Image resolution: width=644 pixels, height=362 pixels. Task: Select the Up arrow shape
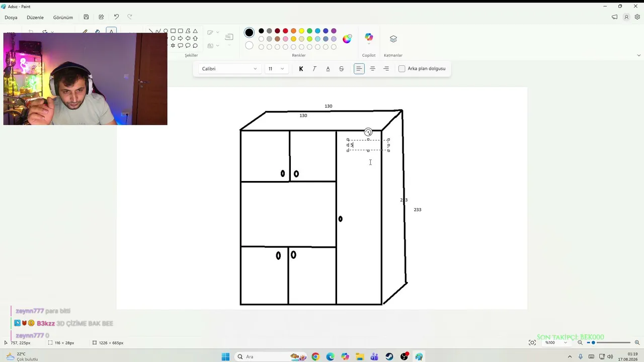coord(195,38)
